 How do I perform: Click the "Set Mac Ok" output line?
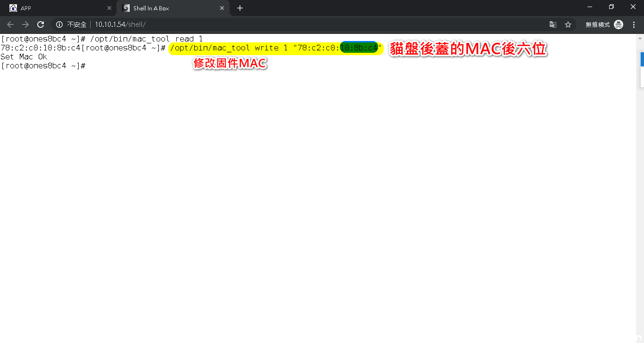click(x=24, y=57)
